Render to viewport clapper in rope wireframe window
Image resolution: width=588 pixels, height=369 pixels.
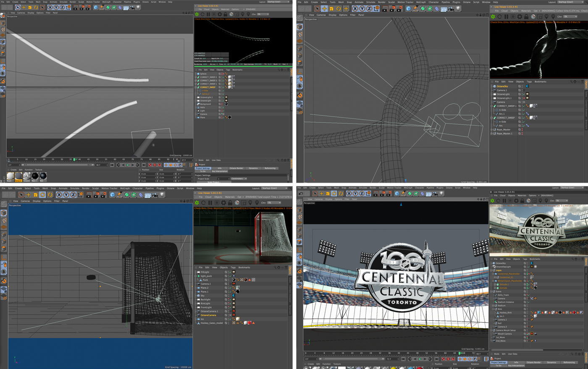pyautogui.click(x=385, y=8)
